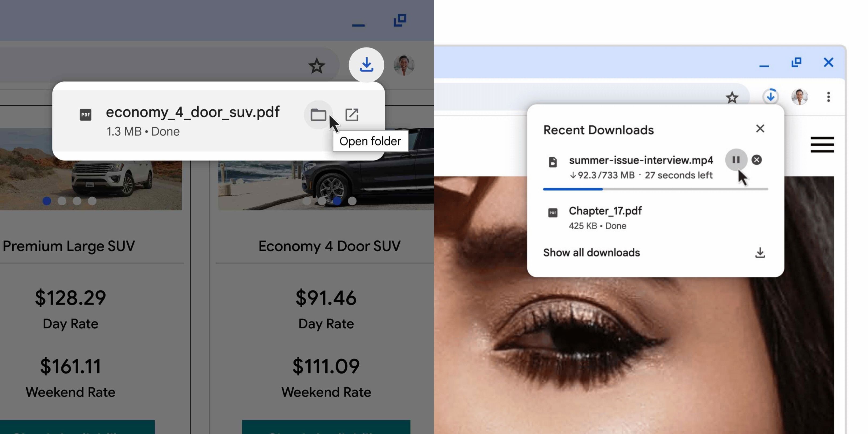
Task: Pause the summer-issue-interview.mp4 download
Action: click(736, 160)
